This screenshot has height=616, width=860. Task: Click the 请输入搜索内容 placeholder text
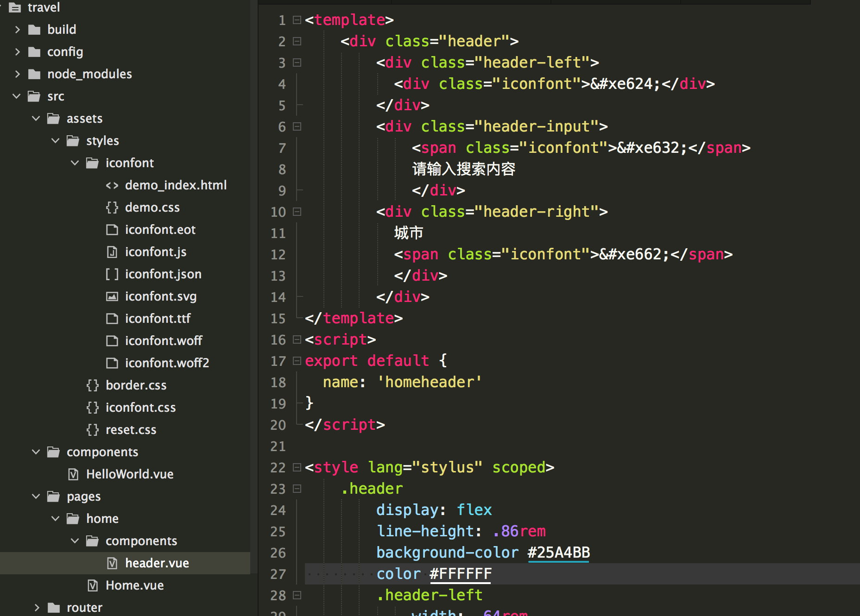point(464,169)
